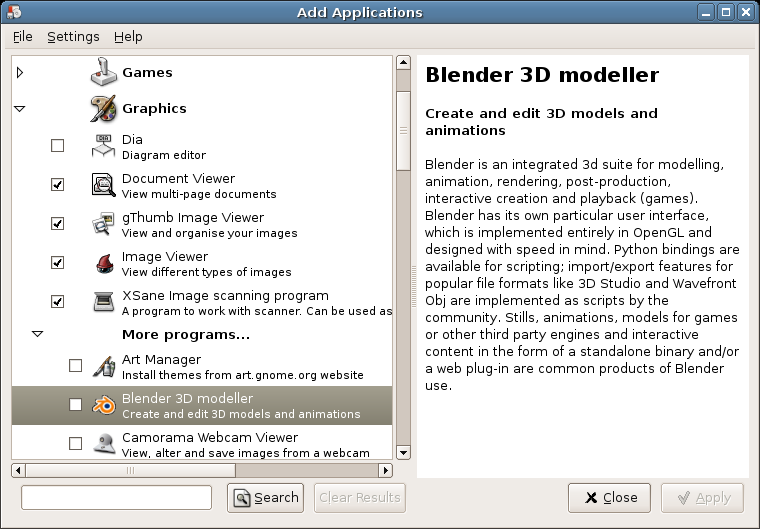Open the Help menu

point(128,37)
